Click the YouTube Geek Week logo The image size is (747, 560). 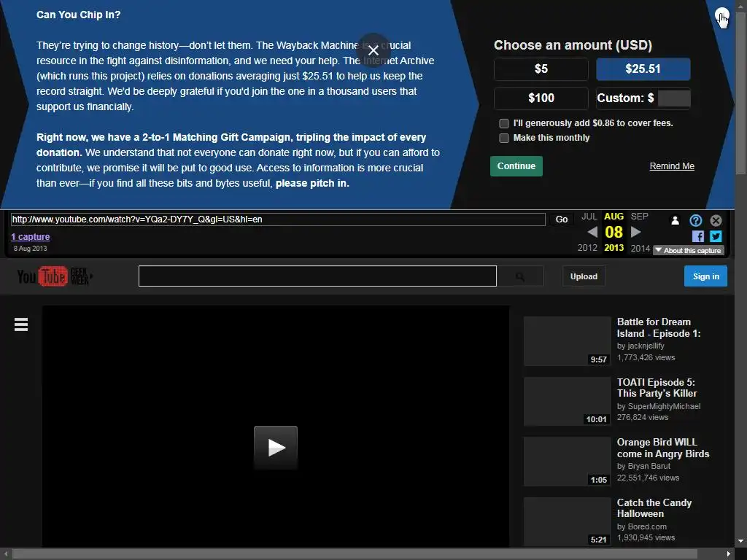[55, 276]
